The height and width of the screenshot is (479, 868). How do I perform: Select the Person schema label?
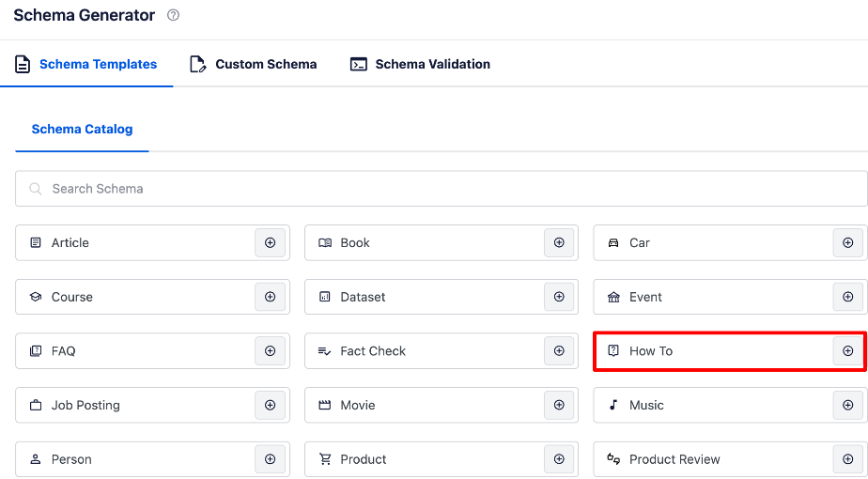pos(71,459)
